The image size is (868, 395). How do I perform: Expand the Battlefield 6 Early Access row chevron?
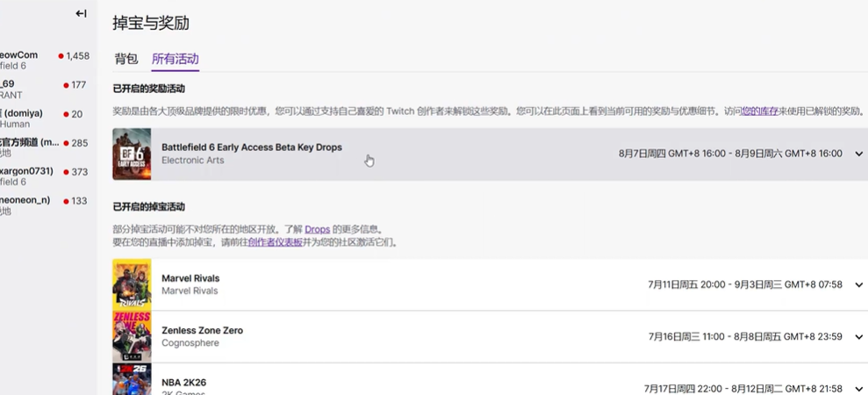pyautogui.click(x=858, y=154)
